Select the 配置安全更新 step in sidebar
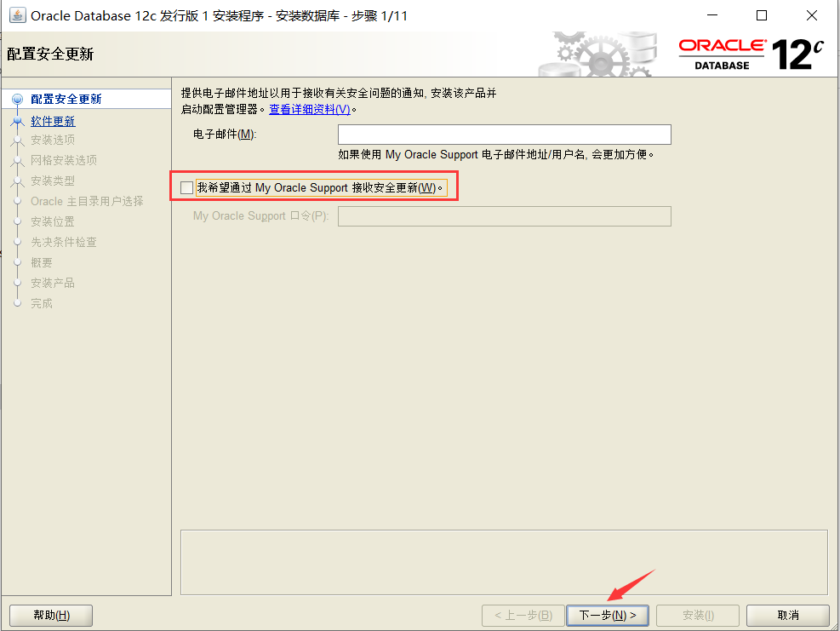Image resolution: width=840 pixels, height=631 pixels. point(66,99)
